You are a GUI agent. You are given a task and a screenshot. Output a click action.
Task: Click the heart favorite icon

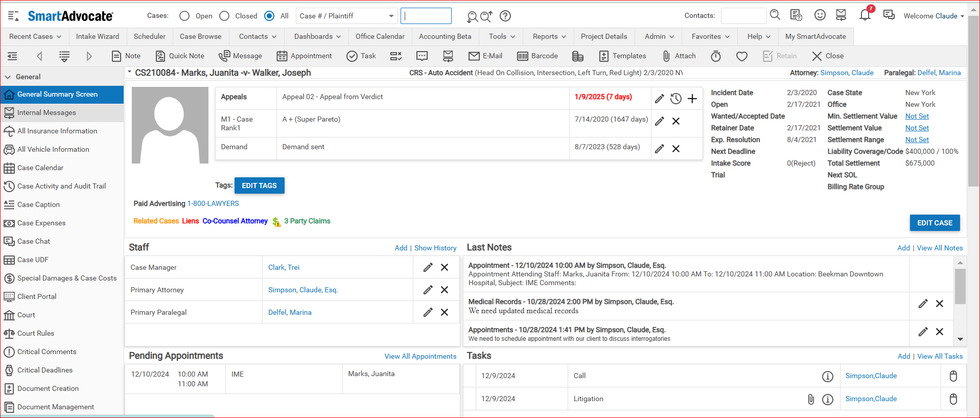[742, 56]
